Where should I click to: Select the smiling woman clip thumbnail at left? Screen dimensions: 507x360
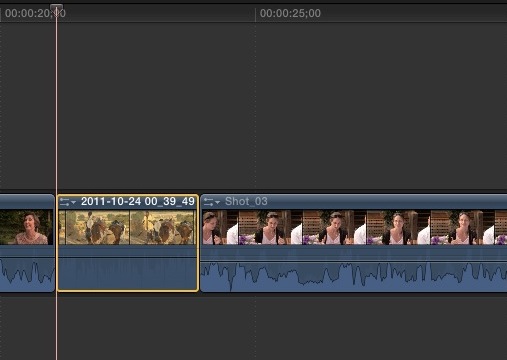click(x=26, y=227)
